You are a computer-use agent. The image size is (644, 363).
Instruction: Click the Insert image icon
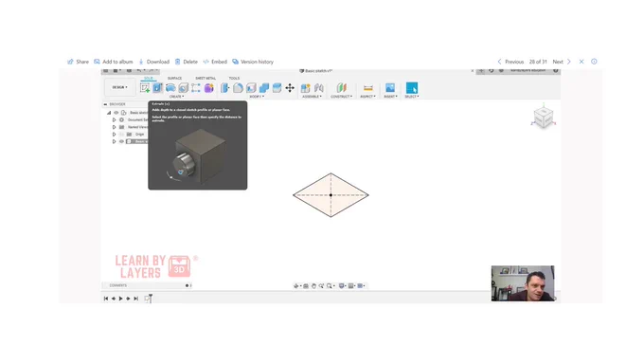coord(390,87)
